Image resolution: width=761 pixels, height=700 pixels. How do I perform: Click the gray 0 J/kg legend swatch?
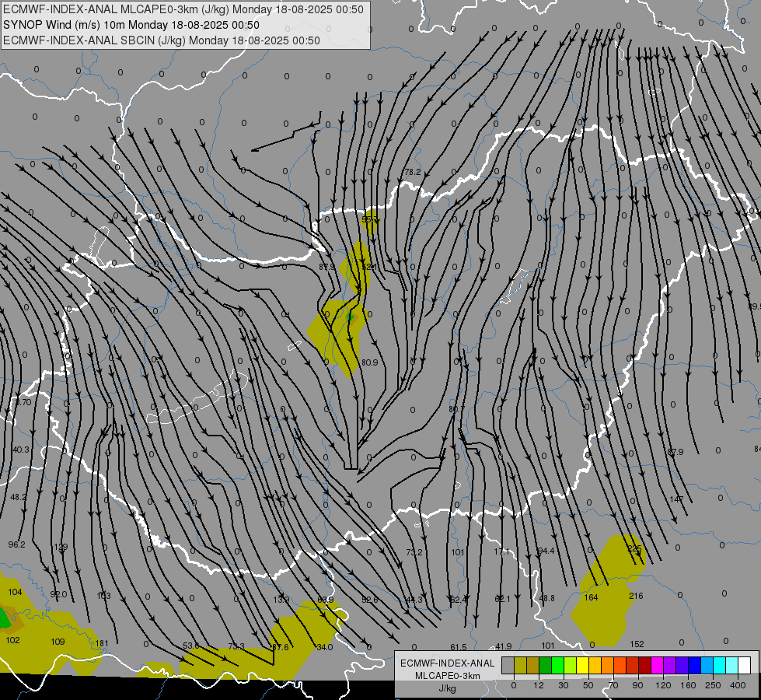[x=508, y=666]
